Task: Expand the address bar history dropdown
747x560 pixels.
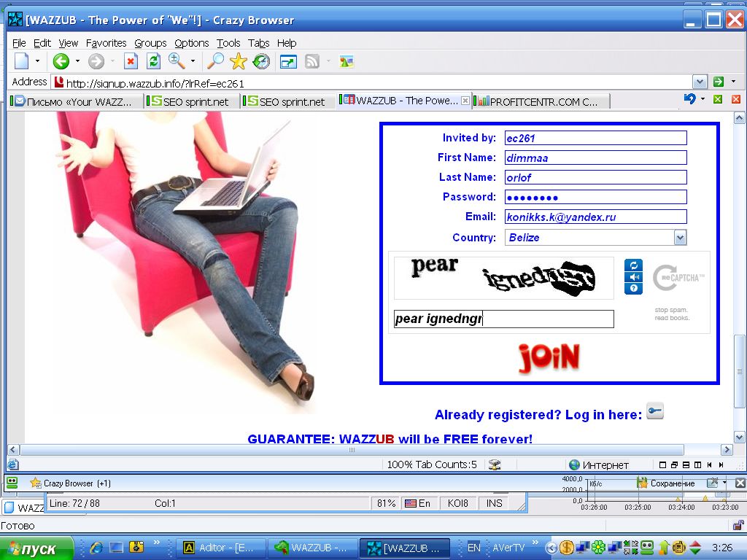Action: [700, 82]
